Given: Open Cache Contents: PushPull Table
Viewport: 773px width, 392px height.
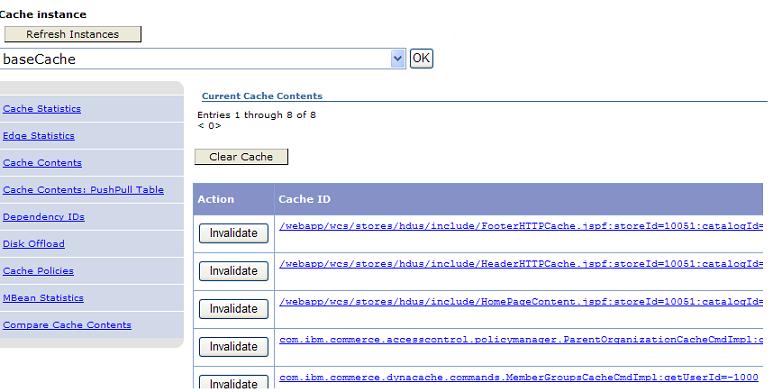Looking at the screenshot, I should coord(83,190).
